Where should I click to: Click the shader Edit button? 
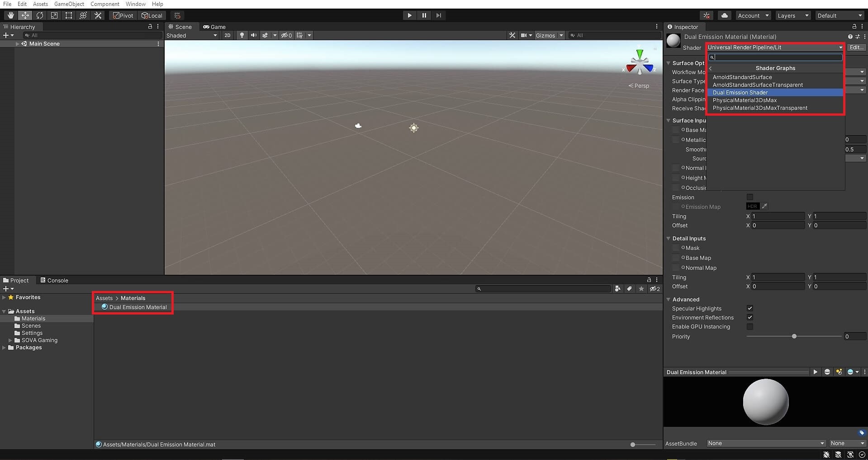pyautogui.click(x=856, y=47)
